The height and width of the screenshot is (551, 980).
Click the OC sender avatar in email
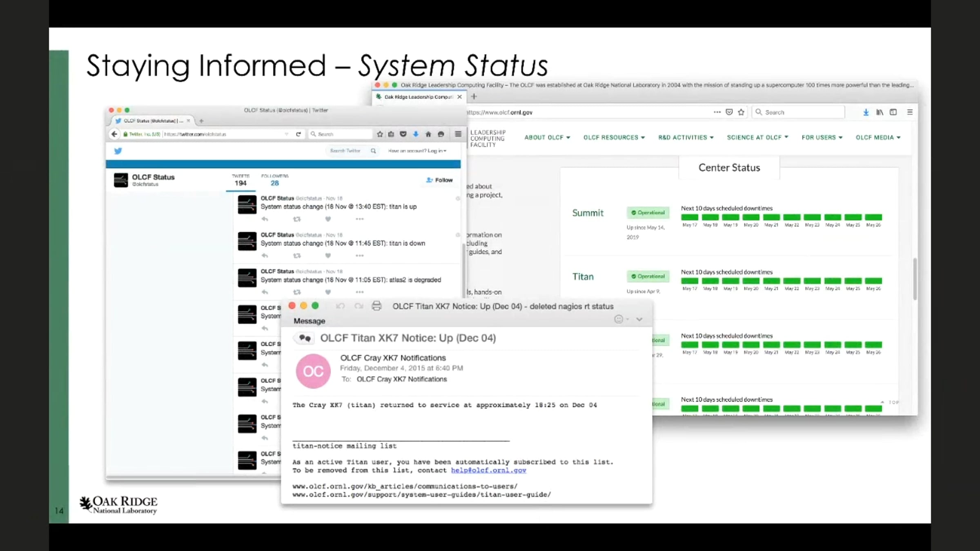point(313,371)
